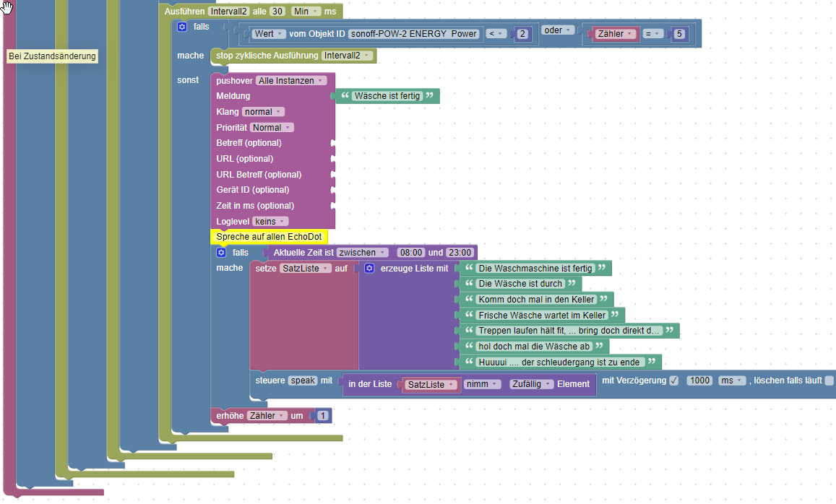The image size is (836, 504).
Task: Open the zwischen time condition dropdown
Action: coord(362,253)
